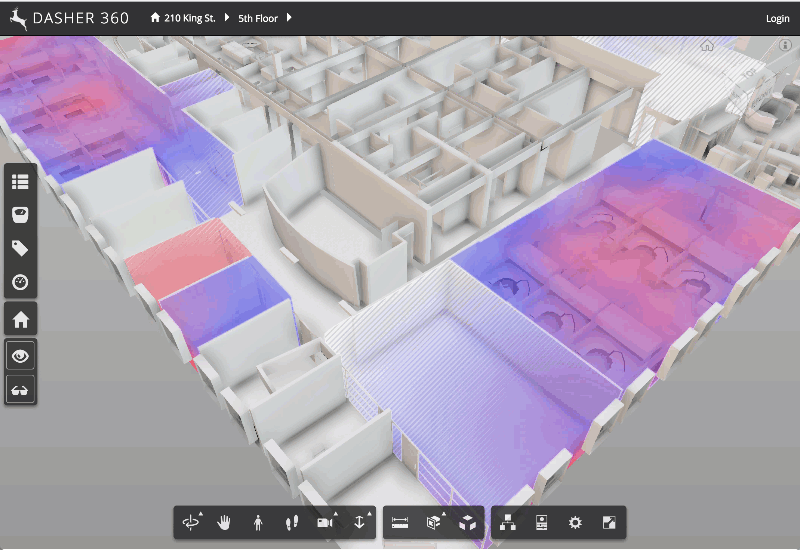800x550 pixels.
Task: Toggle fullscreen mode in bottom toolbar
Action: point(609,523)
